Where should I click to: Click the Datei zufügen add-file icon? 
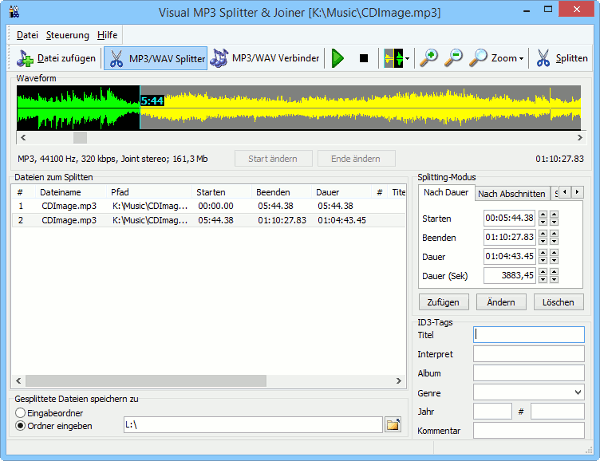[25, 58]
